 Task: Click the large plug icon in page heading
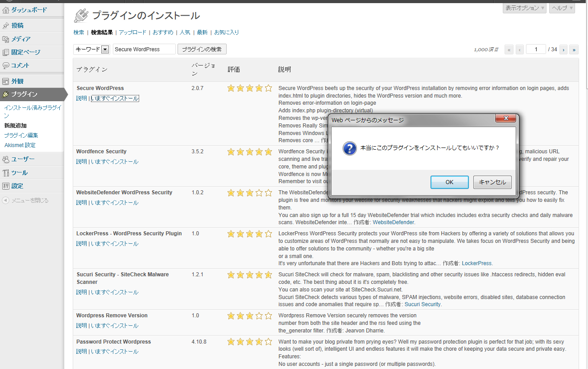tap(81, 16)
